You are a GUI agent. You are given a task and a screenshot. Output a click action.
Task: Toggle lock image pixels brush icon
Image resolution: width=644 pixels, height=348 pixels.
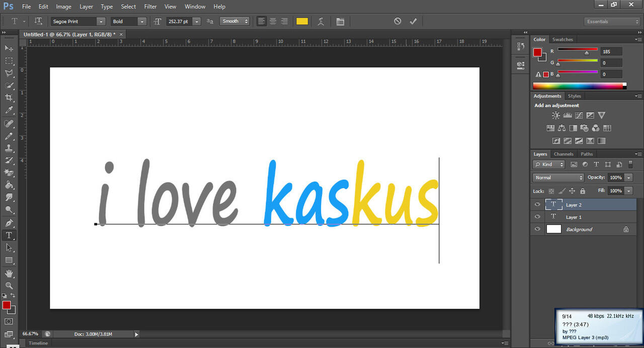562,191
